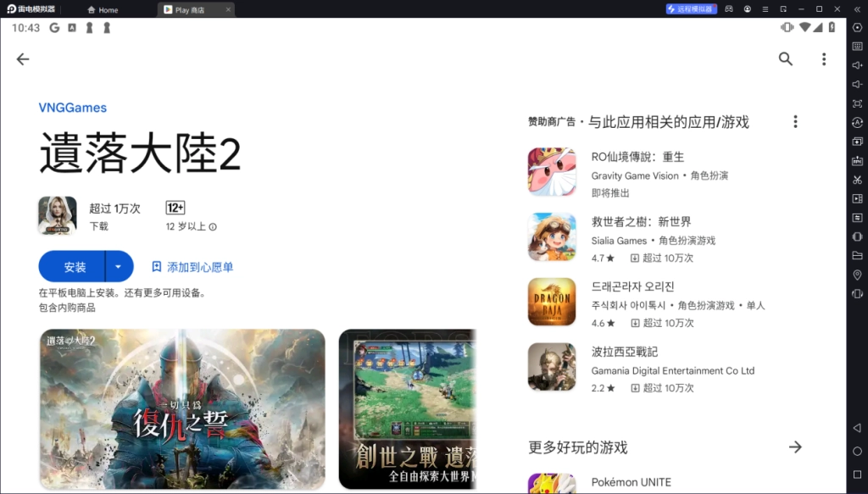The image size is (868, 494).
Task: Click the 12+ age rating info icon
Action: (x=213, y=227)
